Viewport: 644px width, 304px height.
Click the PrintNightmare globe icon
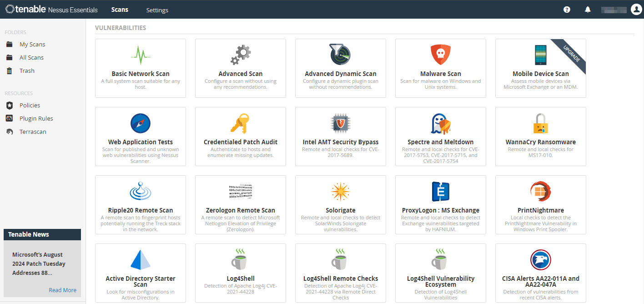[541, 192]
